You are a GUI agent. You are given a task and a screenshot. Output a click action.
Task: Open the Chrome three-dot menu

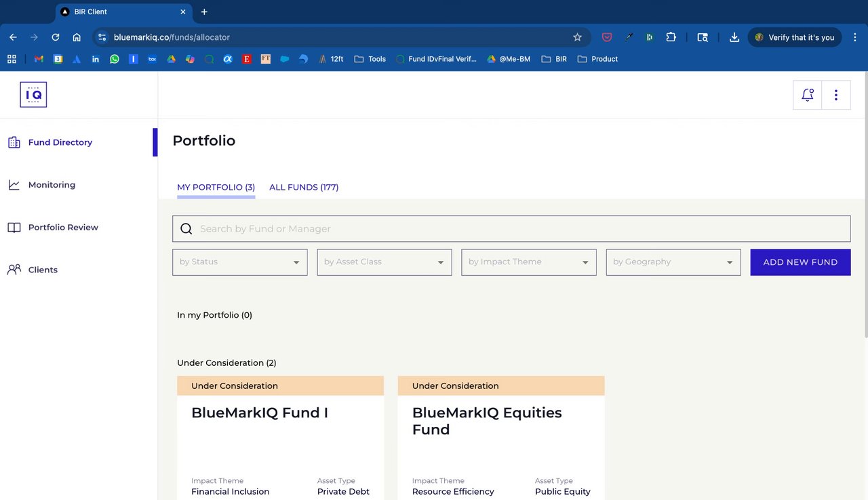click(x=854, y=37)
